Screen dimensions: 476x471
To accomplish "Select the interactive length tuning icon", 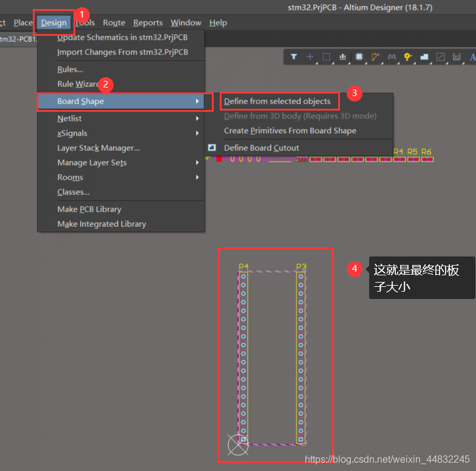I will point(392,57).
